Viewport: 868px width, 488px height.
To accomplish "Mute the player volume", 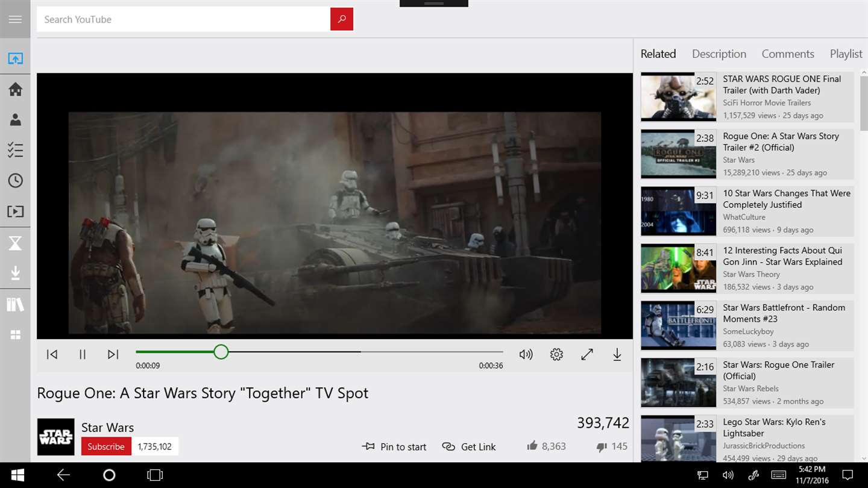I will click(x=526, y=354).
